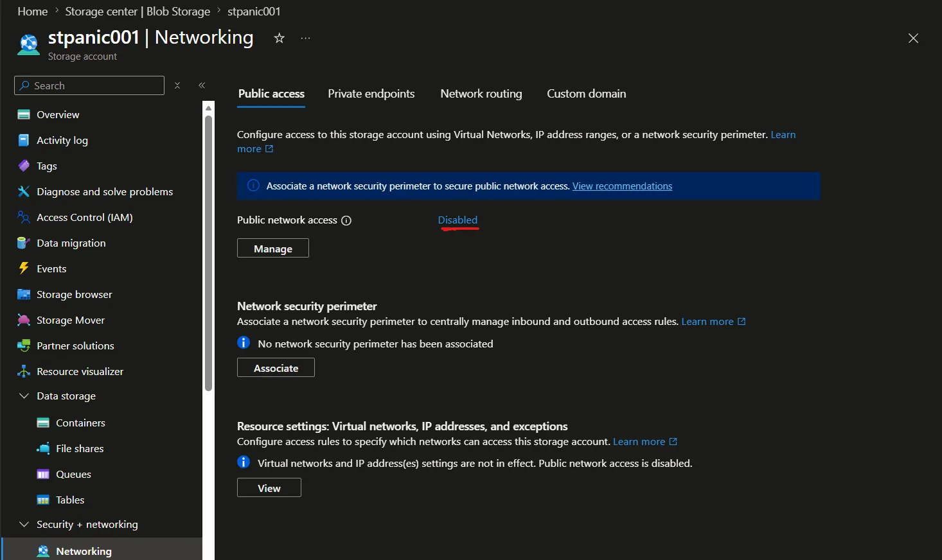Click the Disabled status link
Screen dimensions: 942x560
(458, 220)
